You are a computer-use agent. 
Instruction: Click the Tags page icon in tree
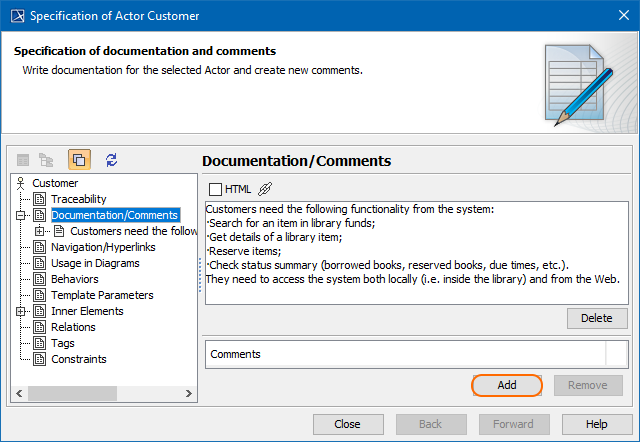(x=40, y=343)
